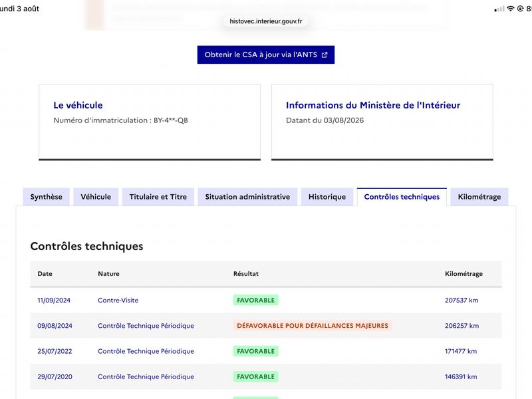Screen dimensions: 532x399
Task: Select the 171477 km mileage value
Action: pos(461,351)
